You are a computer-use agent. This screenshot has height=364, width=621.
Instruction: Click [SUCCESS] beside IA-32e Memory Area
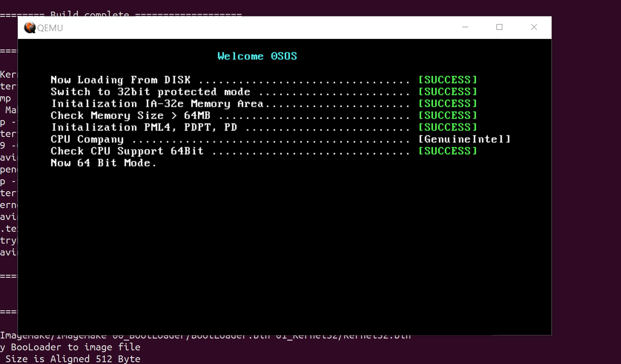[x=448, y=103]
